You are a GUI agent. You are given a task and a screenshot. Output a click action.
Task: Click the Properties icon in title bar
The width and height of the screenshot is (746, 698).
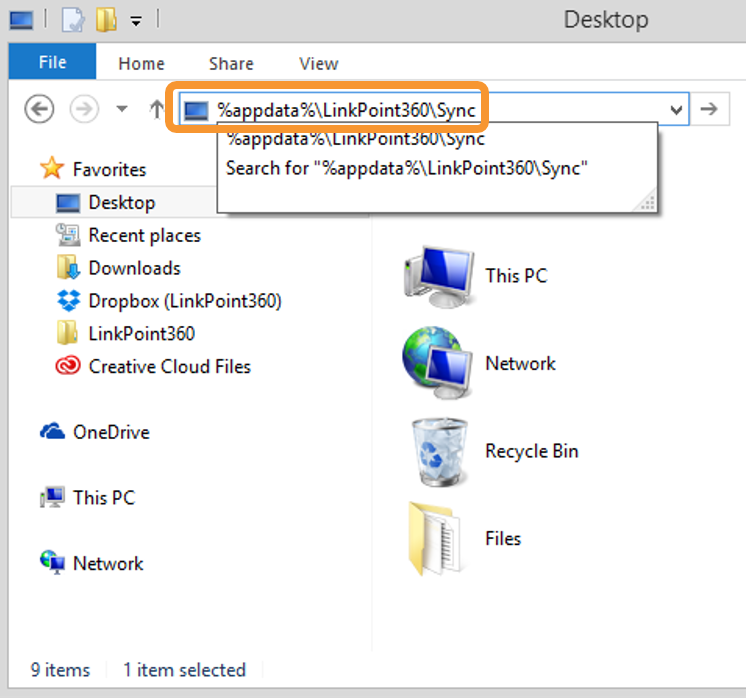73,20
